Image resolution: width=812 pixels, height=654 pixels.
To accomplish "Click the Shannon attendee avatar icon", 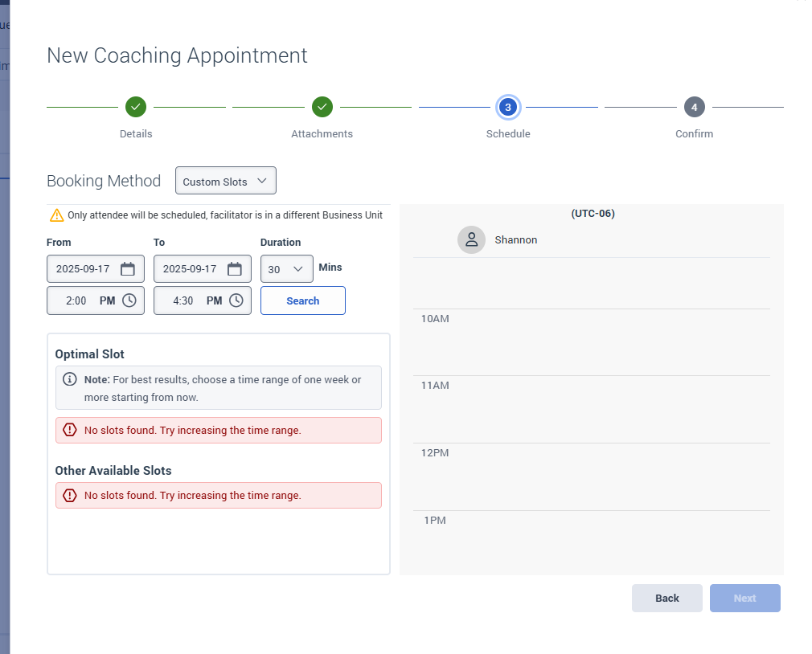I will pyautogui.click(x=472, y=239).
